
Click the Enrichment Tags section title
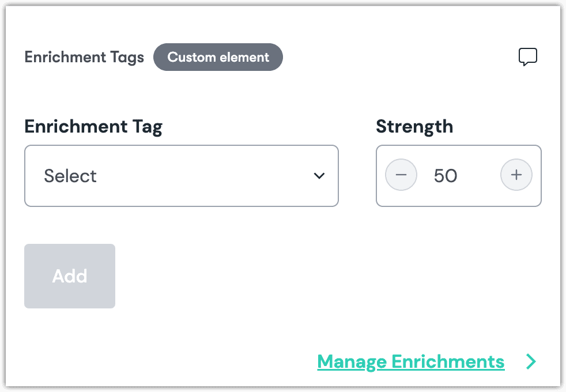(84, 58)
